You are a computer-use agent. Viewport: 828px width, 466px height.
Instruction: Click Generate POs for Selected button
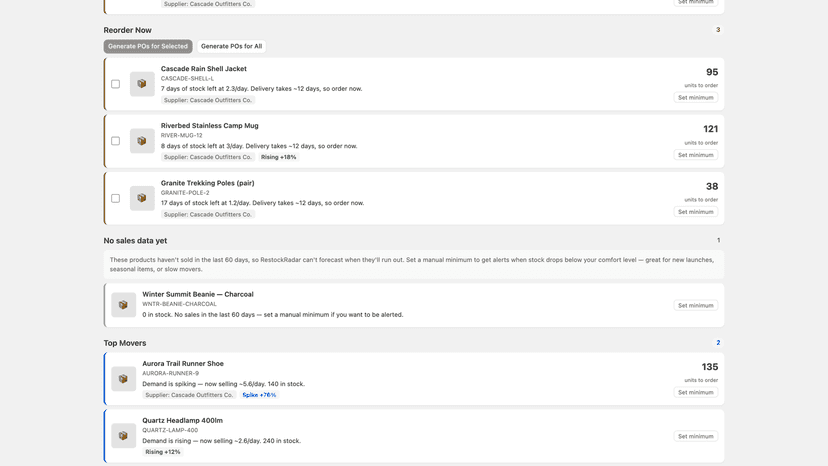tap(148, 46)
